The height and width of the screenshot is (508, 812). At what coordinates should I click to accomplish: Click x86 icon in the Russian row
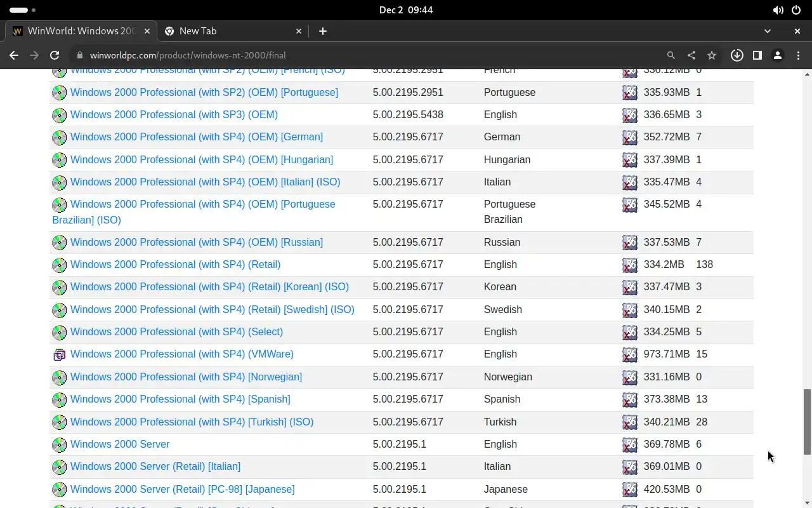pos(629,243)
